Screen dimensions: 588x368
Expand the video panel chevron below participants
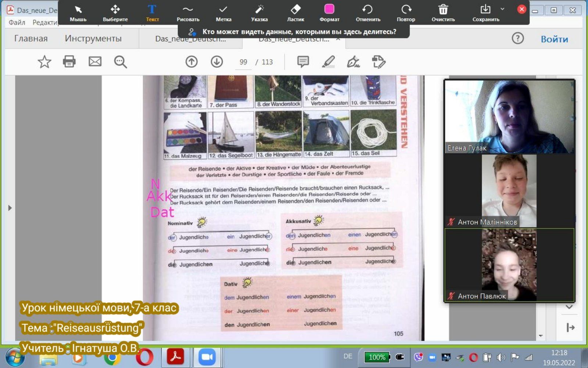point(569,307)
